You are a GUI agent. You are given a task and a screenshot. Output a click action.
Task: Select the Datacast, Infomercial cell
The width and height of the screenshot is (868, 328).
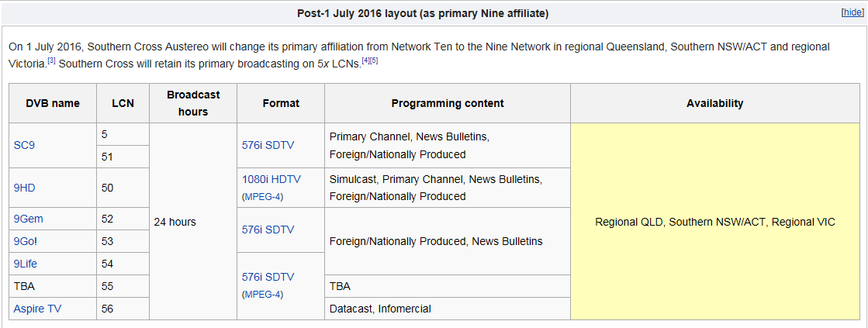[x=380, y=309]
